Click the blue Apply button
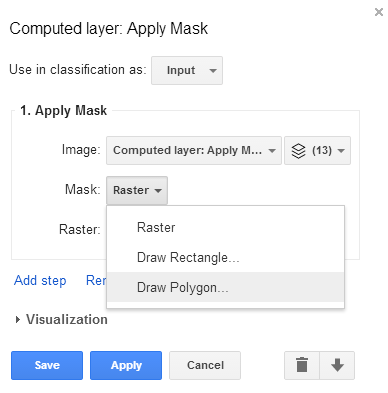 pos(126,365)
